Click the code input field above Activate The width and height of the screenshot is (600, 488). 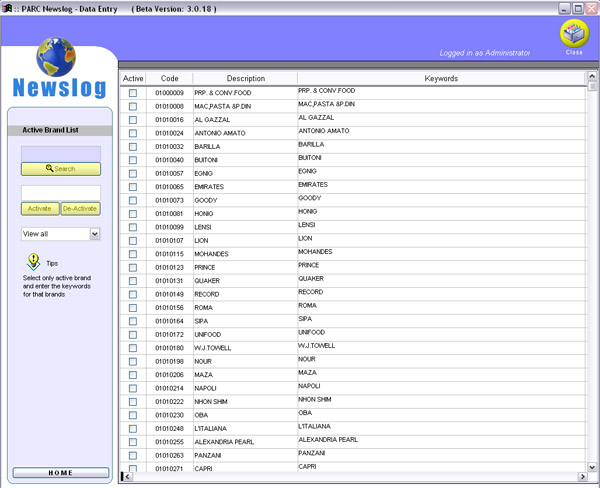point(61,193)
